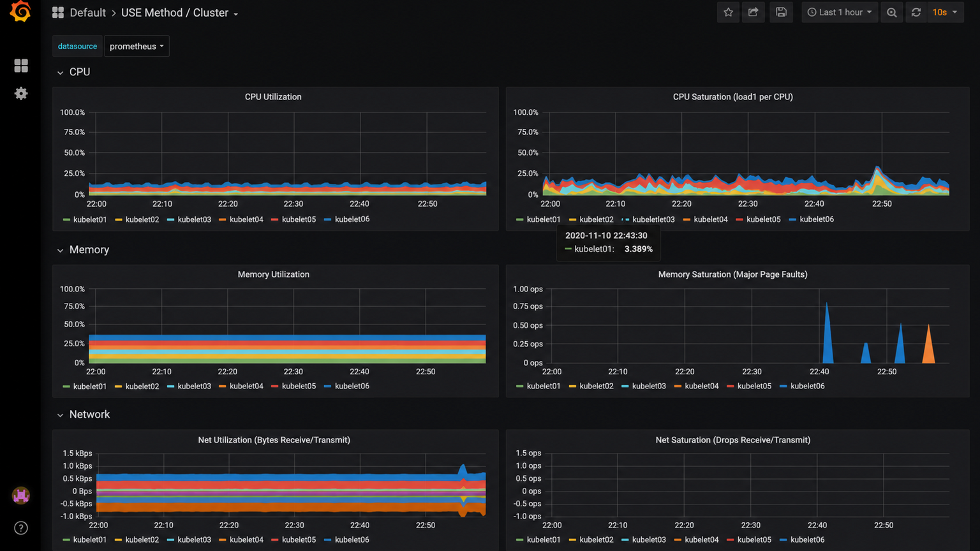This screenshot has height=551, width=980.
Task: Toggle kubelet01 series in Net Utilization legend
Action: pos(90,540)
